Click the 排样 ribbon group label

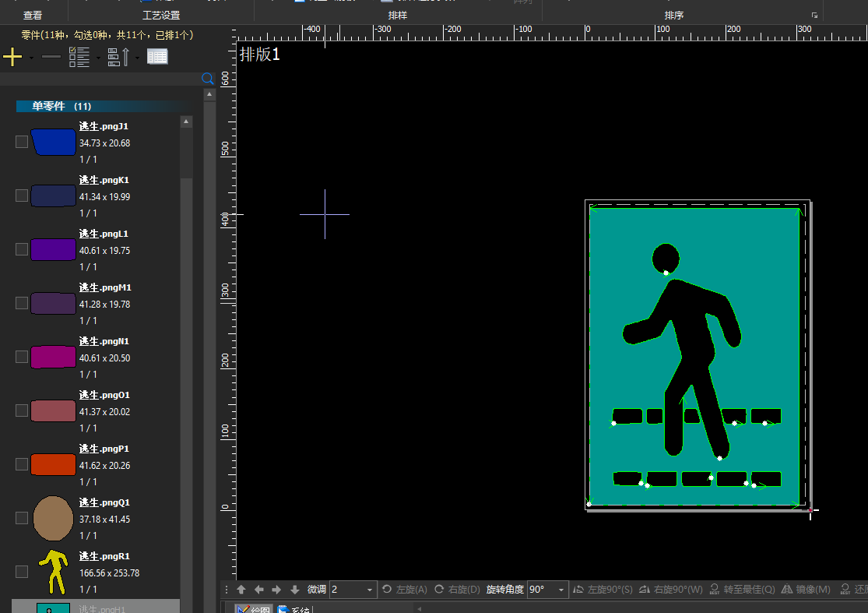(x=398, y=16)
